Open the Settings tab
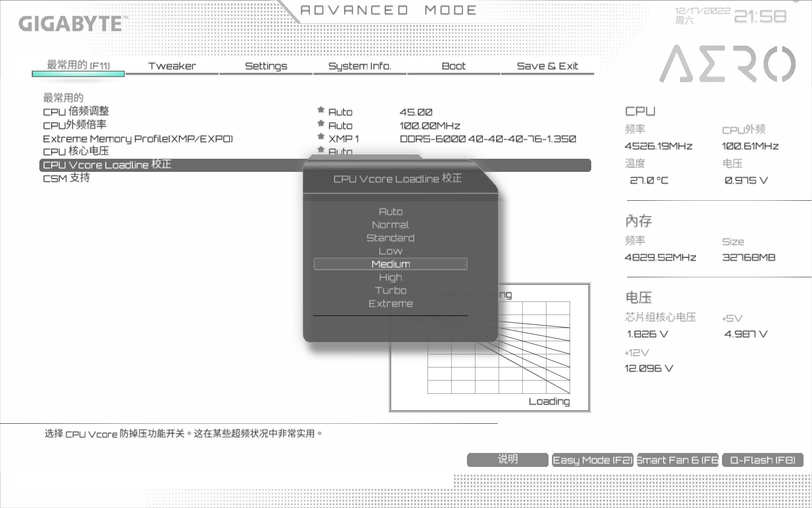The height and width of the screenshot is (508, 812). pos(266,66)
